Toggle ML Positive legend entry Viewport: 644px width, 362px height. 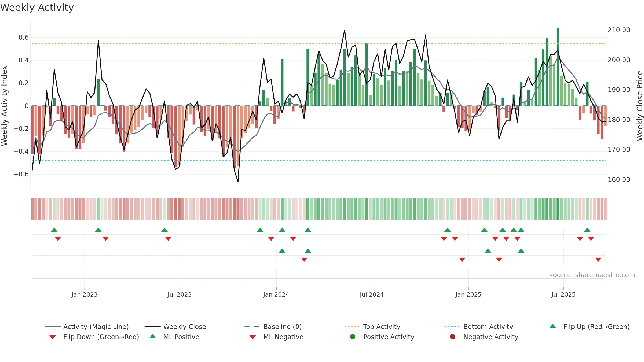tap(174, 337)
